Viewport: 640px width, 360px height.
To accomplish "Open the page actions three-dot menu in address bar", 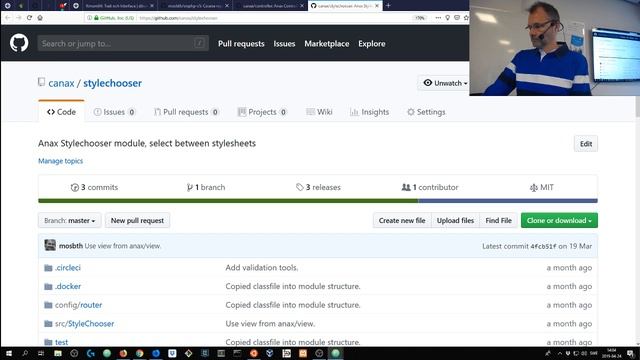I will pyautogui.click(x=438, y=18).
